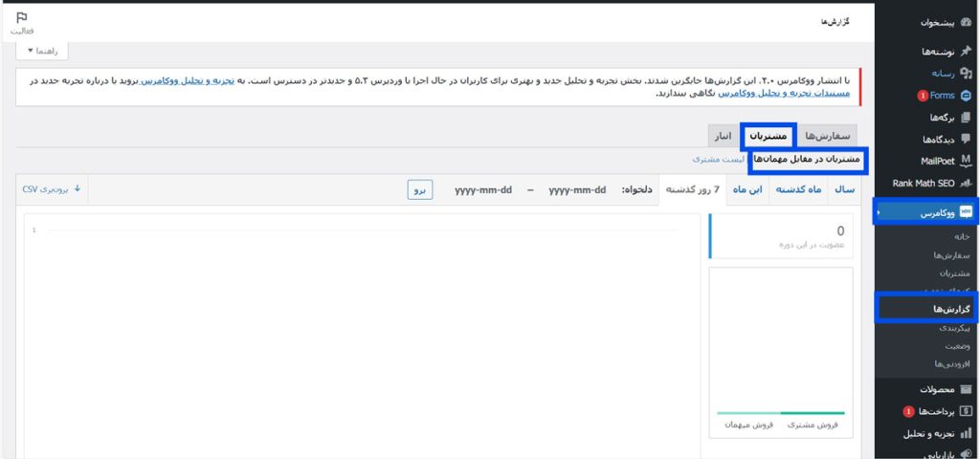The image size is (980, 459).
Task: Click the نوشته‌ها pushpin icon
Action: 966,52
